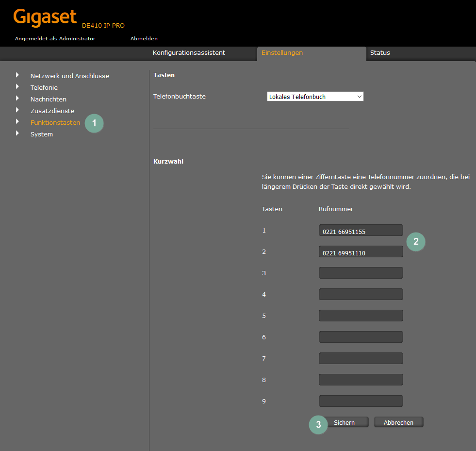
Task: Click the Rufnummer field for key 1
Action: [361, 231]
